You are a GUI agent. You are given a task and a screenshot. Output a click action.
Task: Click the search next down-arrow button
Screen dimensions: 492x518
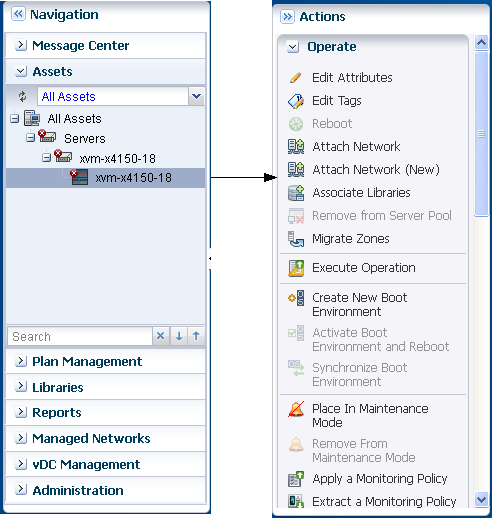click(x=179, y=336)
